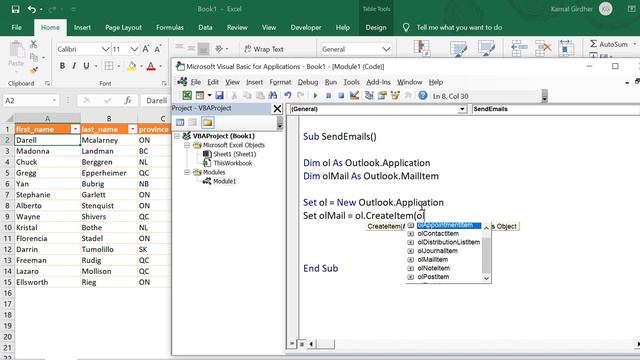Open the Formulas ribbon tab

click(170, 27)
